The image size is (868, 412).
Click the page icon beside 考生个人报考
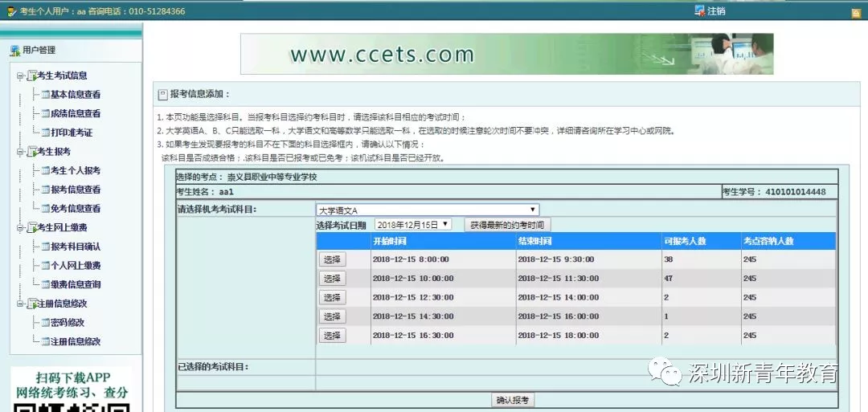pos(45,170)
